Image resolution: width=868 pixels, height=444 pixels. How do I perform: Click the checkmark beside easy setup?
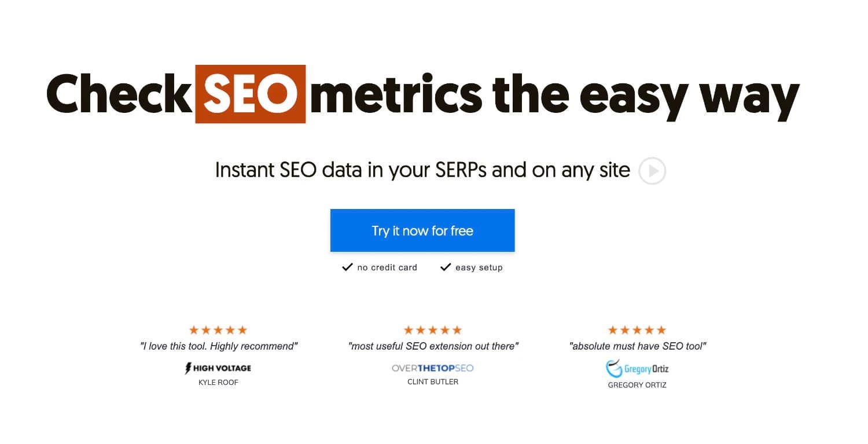[446, 267]
